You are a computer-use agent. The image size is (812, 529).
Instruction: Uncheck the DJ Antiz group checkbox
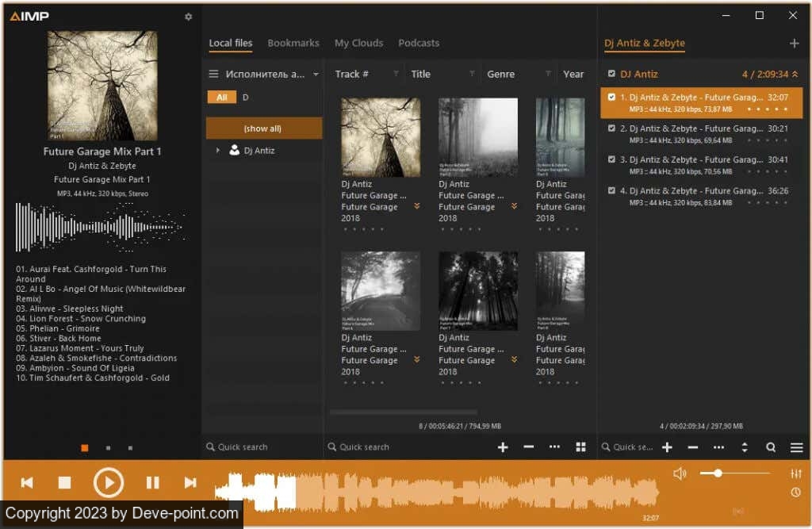pos(611,74)
